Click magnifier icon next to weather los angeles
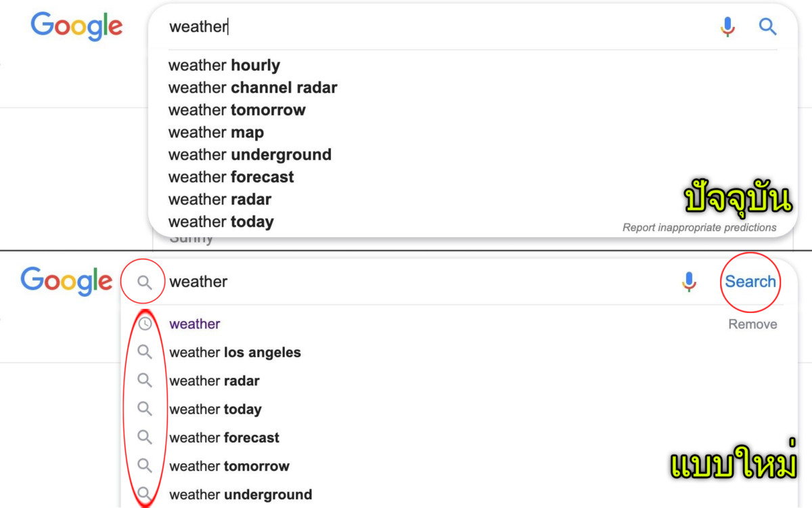This screenshot has width=812, height=508. point(145,352)
